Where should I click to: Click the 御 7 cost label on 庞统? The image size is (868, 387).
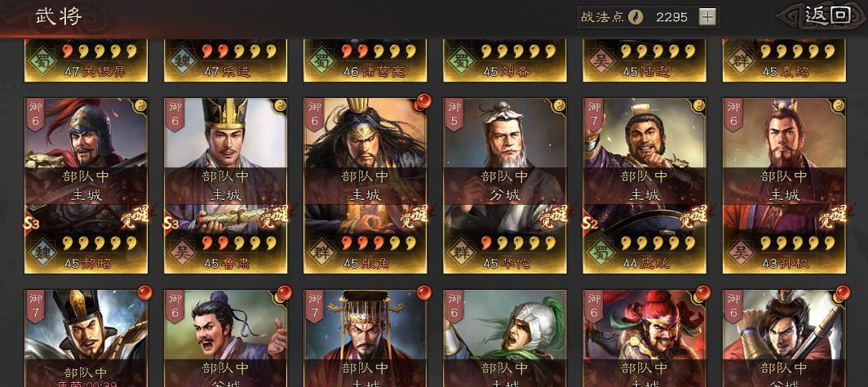[x=593, y=115]
